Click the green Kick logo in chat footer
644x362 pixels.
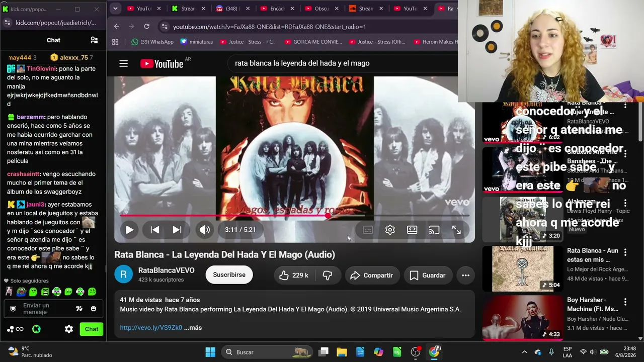36,329
